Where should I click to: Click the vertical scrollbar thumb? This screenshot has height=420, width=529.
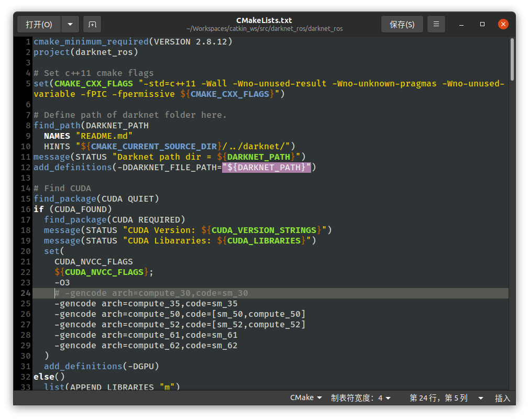pos(512,59)
